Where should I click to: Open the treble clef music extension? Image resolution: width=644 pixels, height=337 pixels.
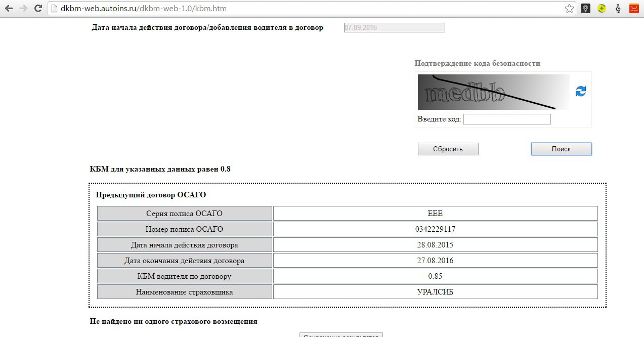(618, 8)
